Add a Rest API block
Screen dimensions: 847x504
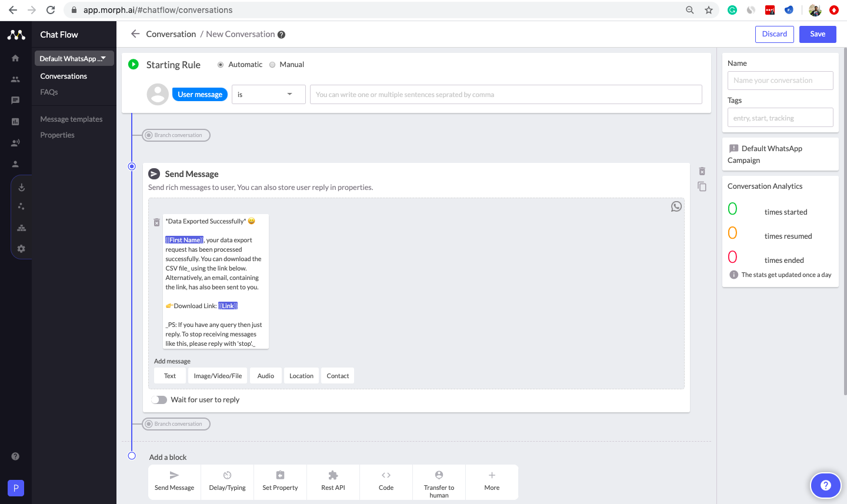tap(334, 481)
